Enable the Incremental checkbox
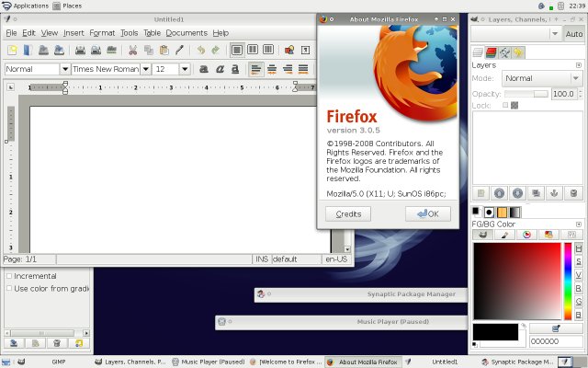588x368 pixels. click(x=9, y=276)
